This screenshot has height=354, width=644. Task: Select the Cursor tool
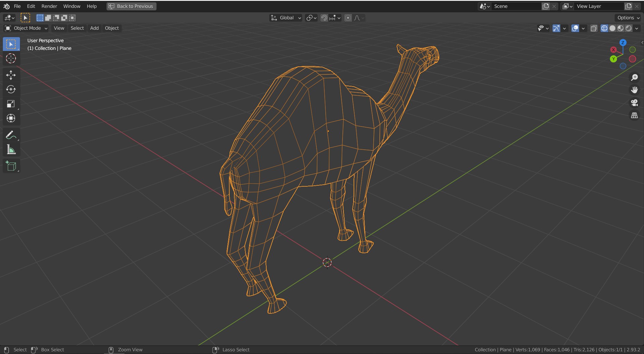(x=11, y=58)
